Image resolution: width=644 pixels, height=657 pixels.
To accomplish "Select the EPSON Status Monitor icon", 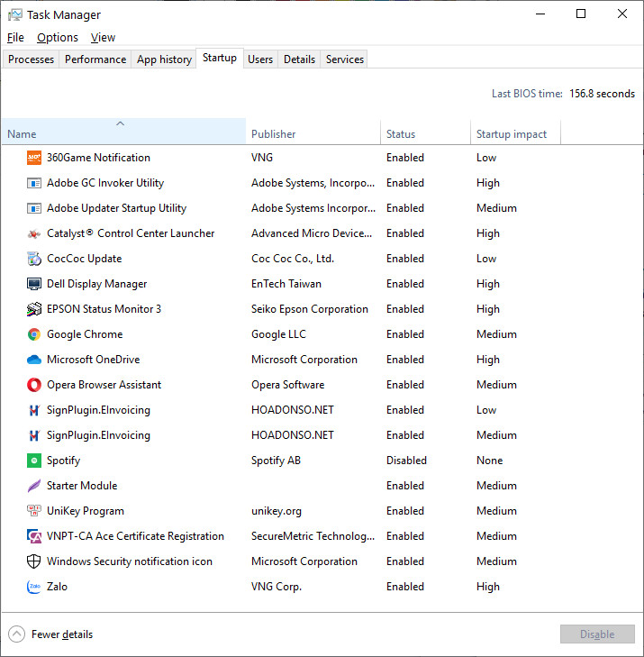I will [x=34, y=309].
